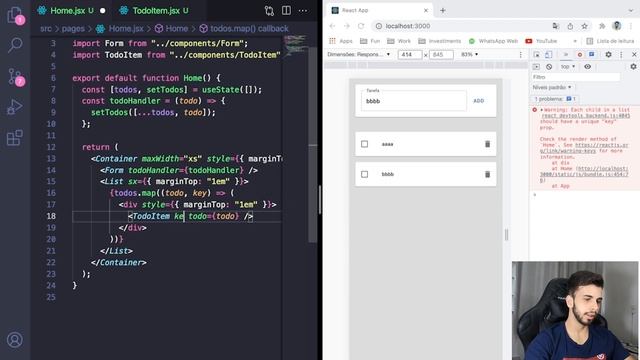Click the share page icon
640x360 pixels.
click(x=570, y=26)
